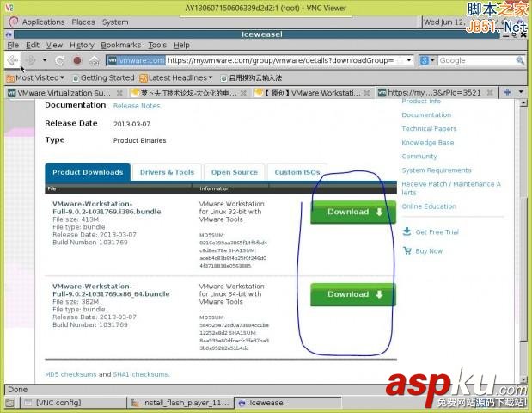Reload the page with the refresh icon
Image resolution: width=532 pixels, height=413 pixels.
[x=59, y=60]
